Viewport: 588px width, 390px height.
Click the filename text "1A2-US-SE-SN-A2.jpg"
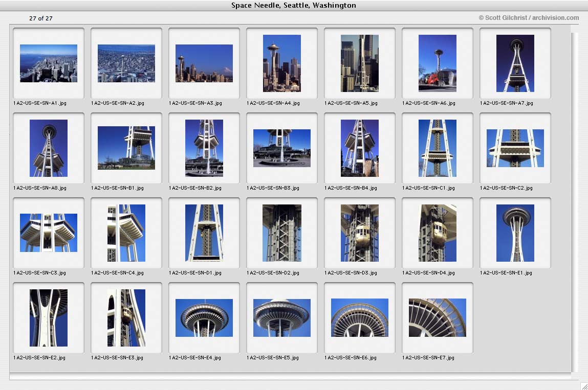[118, 103]
